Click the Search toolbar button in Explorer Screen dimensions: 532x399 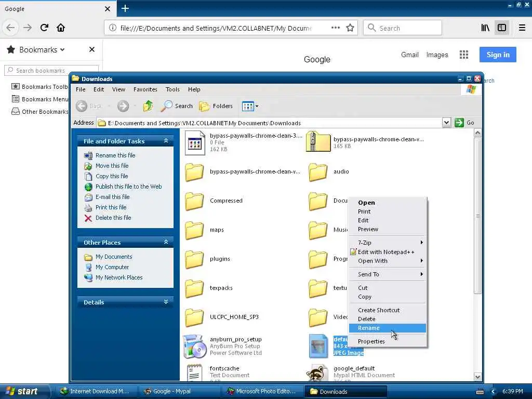pos(177,106)
